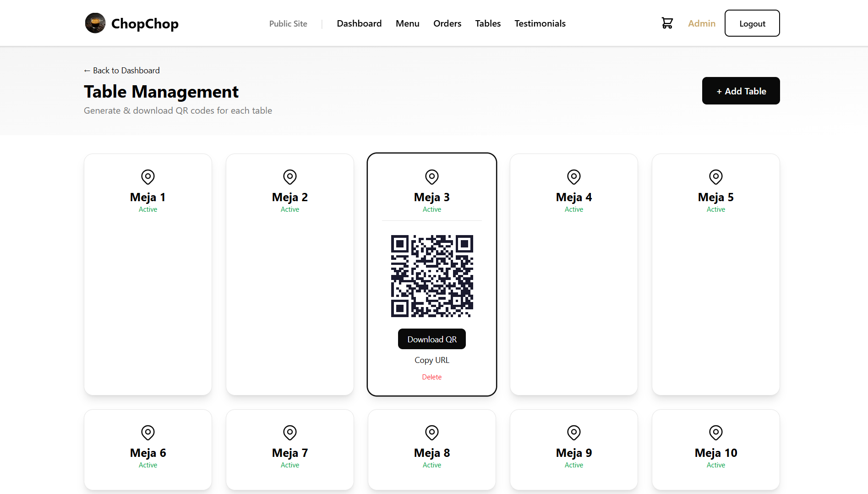The width and height of the screenshot is (868, 494).
Task: Click the location pin icon on Meja 7
Action: click(x=290, y=433)
